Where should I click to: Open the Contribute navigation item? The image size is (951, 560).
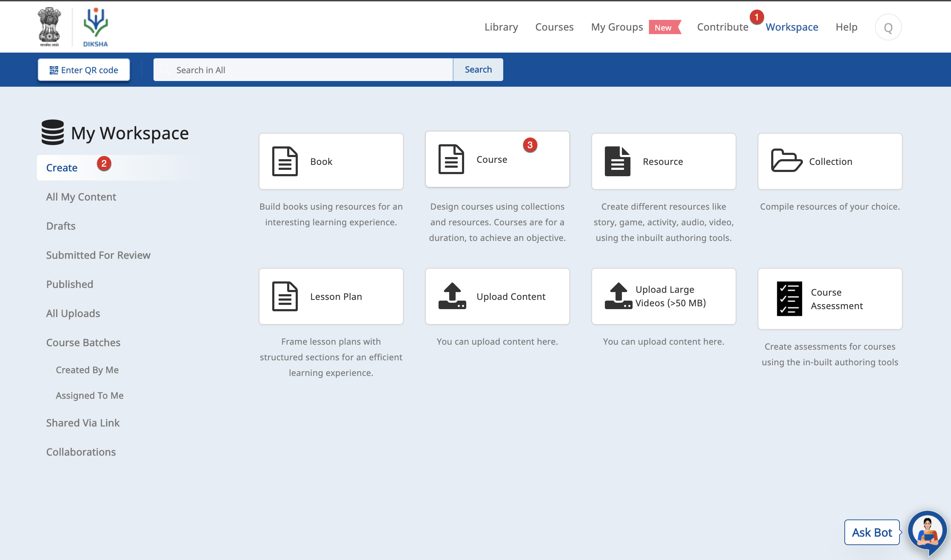tap(722, 27)
